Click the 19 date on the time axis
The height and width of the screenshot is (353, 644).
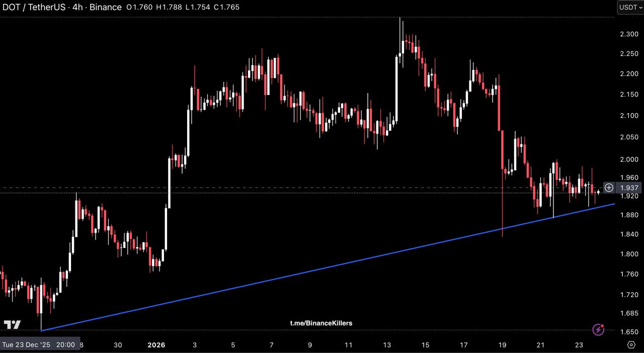click(502, 345)
